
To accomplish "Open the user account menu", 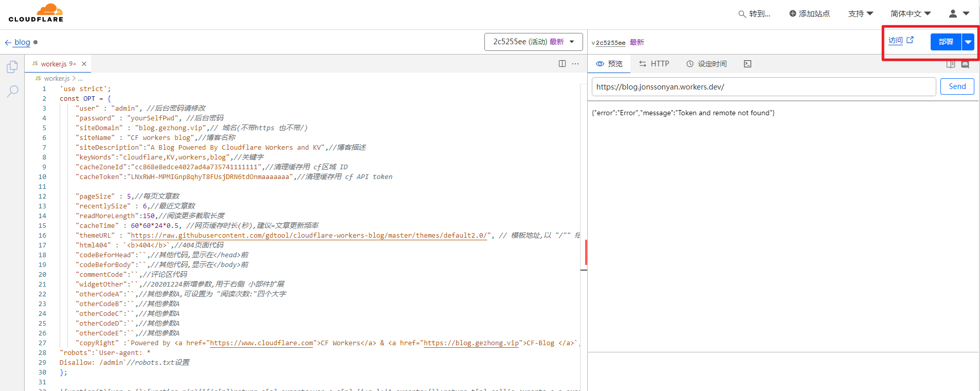I will tap(958, 14).
